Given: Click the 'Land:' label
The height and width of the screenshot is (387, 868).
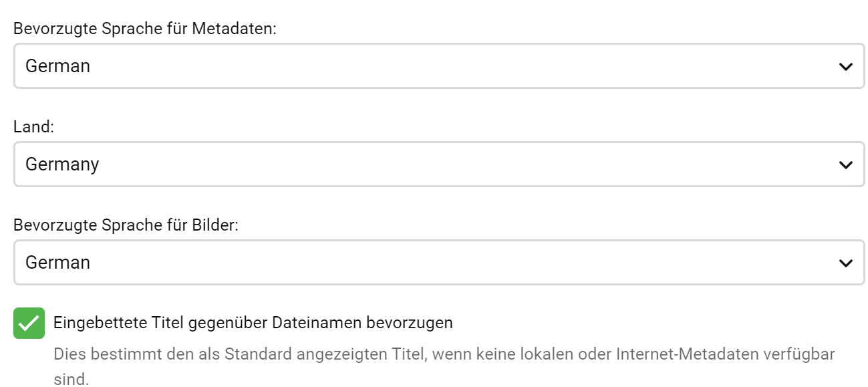Looking at the screenshot, I should tap(33, 127).
